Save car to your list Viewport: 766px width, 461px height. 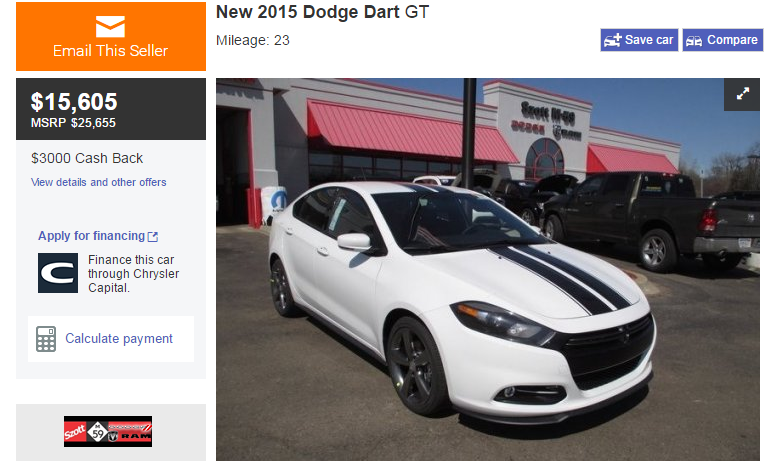click(x=639, y=40)
